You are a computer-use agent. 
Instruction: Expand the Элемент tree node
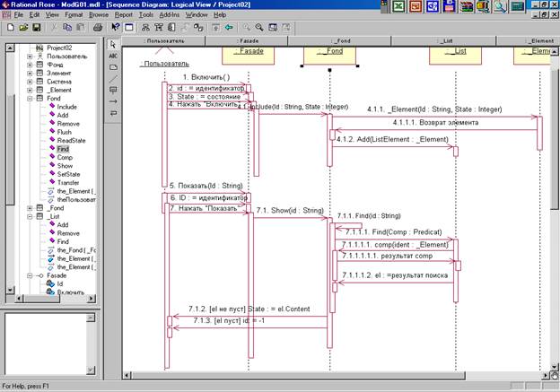click(x=29, y=73)
